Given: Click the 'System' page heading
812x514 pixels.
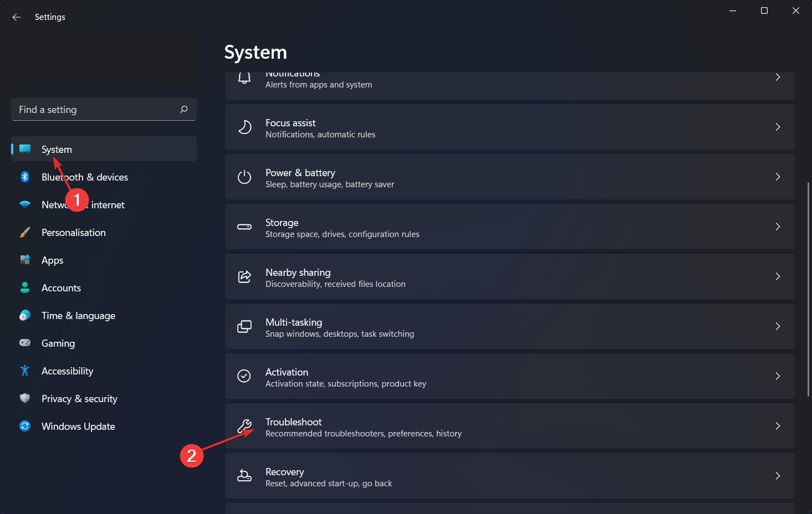Looking at the screenshot, I should click(256, 52).
